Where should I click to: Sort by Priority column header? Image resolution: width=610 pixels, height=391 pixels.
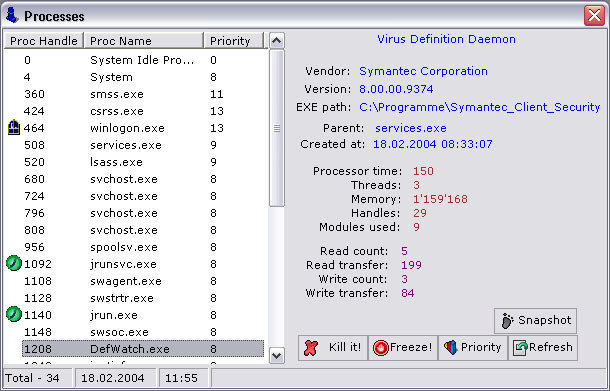(233, 40)
